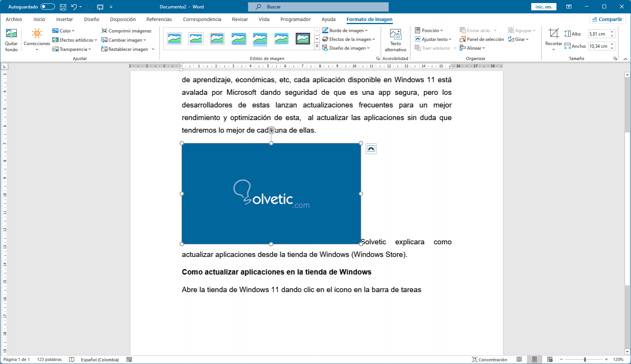This screenshot has width=631, height=364.
Task: Open the Correcciones gallery
Action: pyautogui.click(x=37, y=40)
